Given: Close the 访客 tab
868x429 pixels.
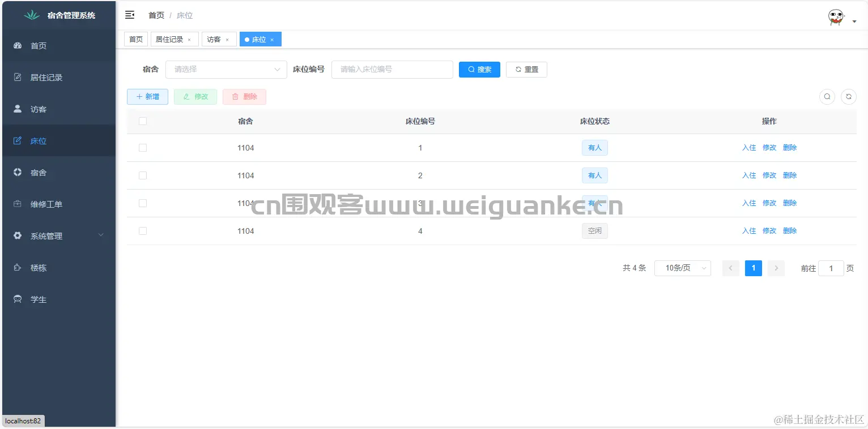Looking at the screenshot, I should (x=227, y=40).
